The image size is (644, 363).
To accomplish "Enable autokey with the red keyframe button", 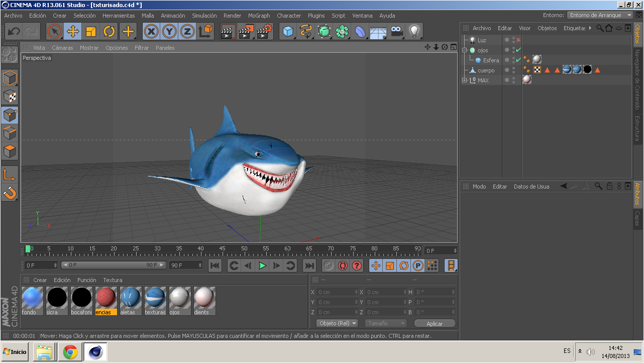I will [342, 265].
